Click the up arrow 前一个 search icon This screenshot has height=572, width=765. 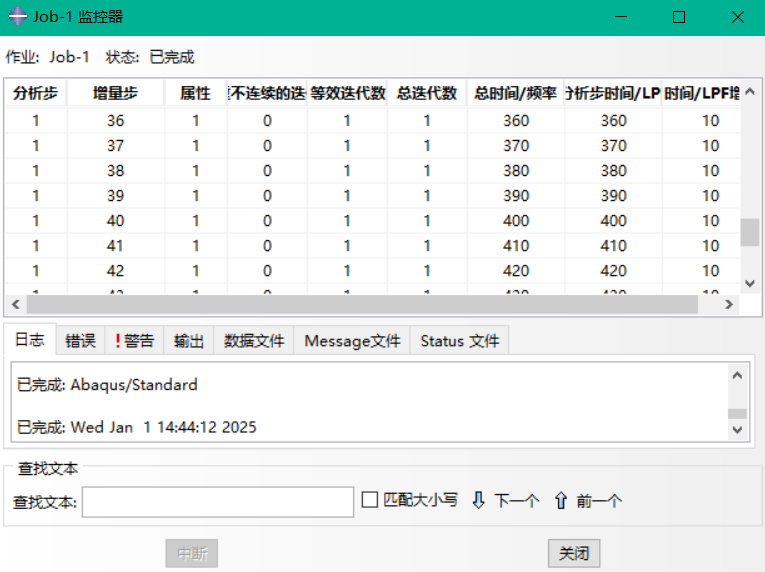click(x=560, y=500)
